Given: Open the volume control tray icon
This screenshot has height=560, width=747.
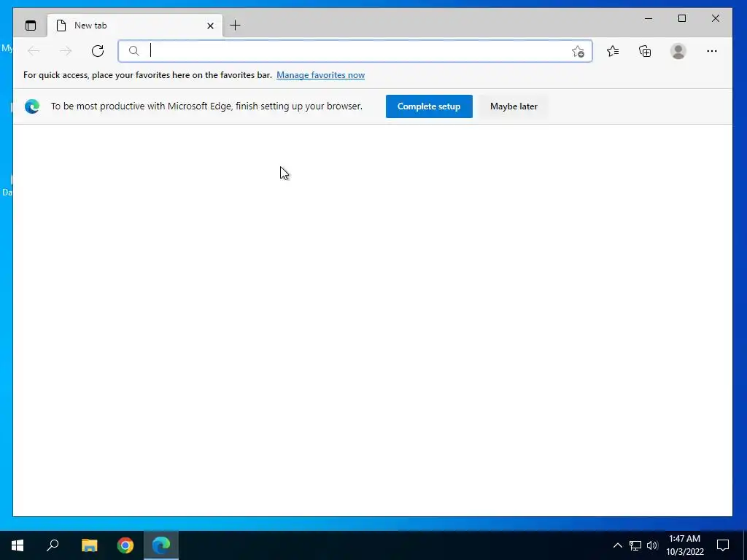Looking at the screenshot, I should (652, 545).
